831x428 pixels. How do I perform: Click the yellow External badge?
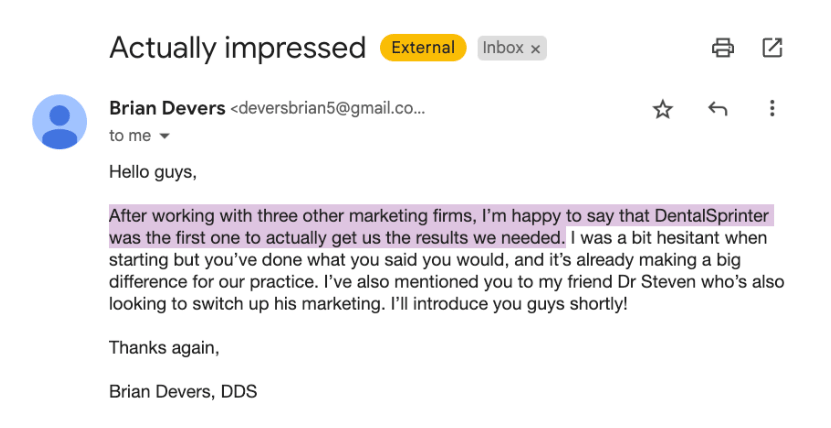pos(422,47)
